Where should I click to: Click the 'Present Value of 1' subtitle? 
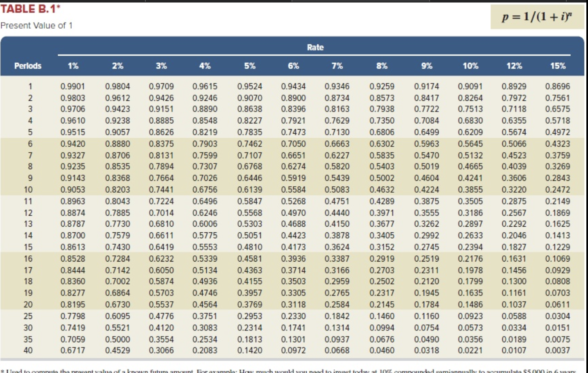(x=36, y=25)
